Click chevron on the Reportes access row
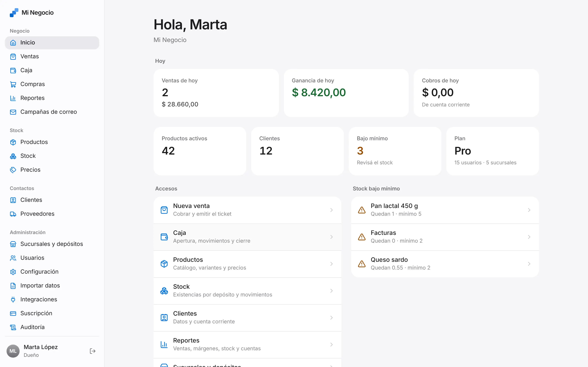 coord(331,345)
